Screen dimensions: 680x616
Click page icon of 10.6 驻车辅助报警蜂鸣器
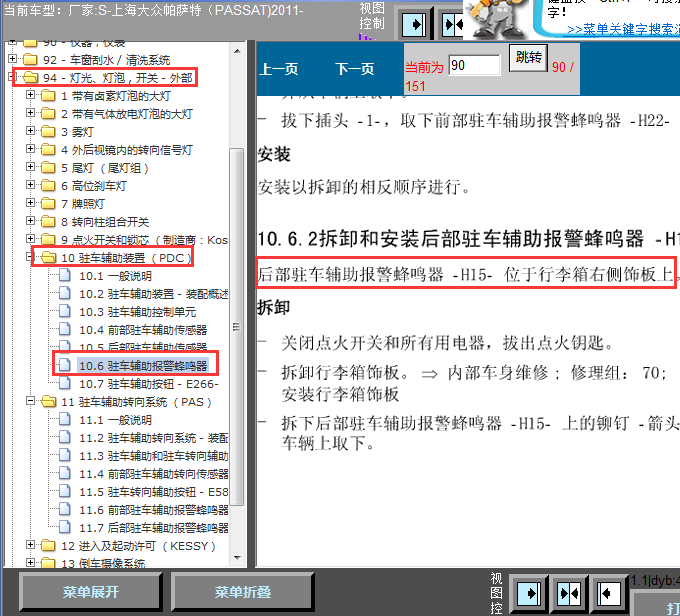point(65,365)
